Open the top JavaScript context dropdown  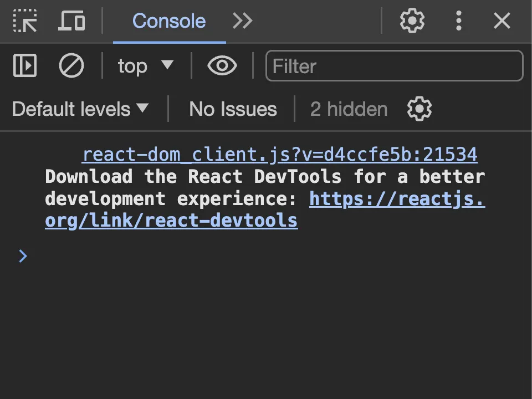pos(146,66)
